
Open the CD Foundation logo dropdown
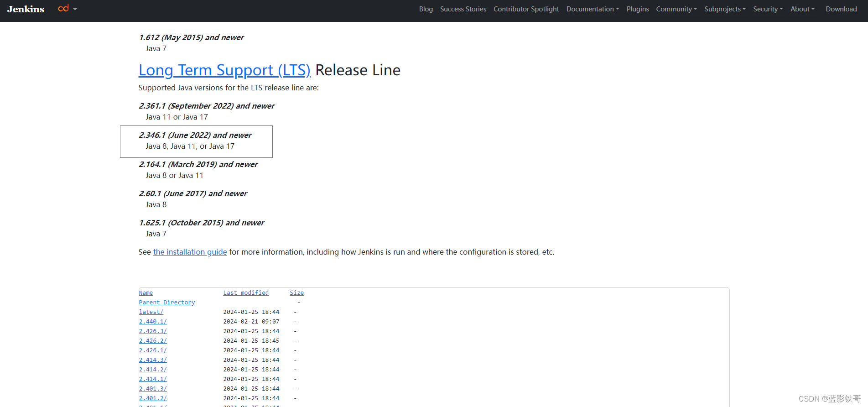[x=68, y=9]
